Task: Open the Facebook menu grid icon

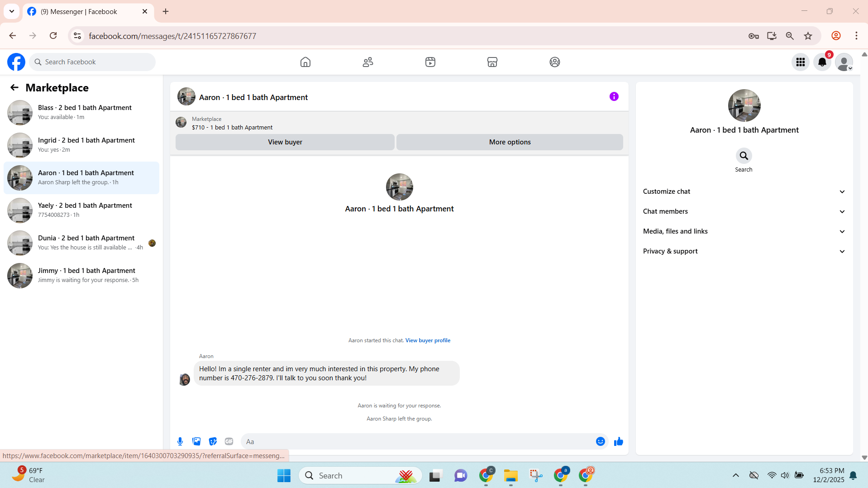Action: tap(801, 62)
